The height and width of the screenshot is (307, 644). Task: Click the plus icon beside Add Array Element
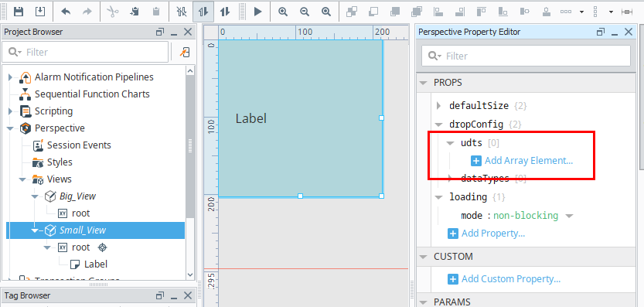476,161
